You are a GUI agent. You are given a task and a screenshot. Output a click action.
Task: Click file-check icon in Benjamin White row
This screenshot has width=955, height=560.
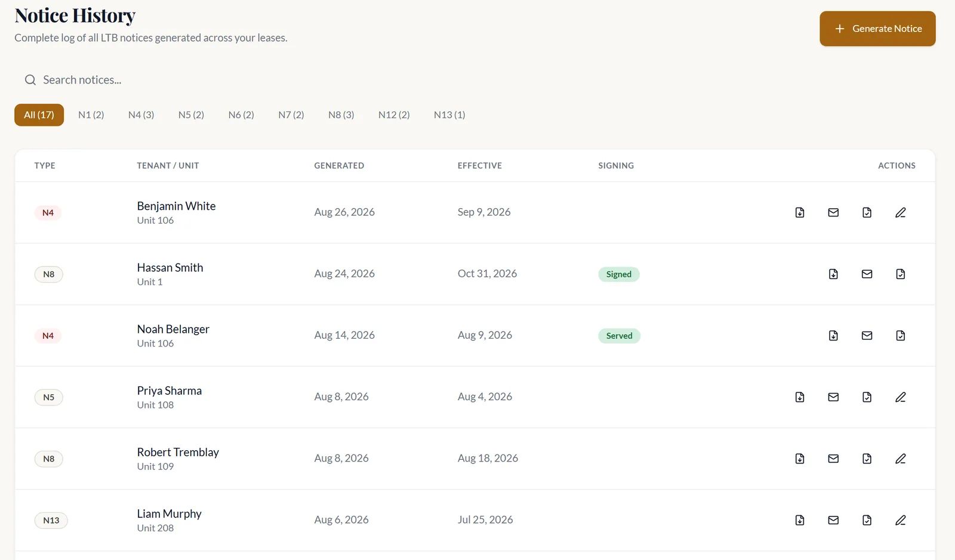[867, 212]
